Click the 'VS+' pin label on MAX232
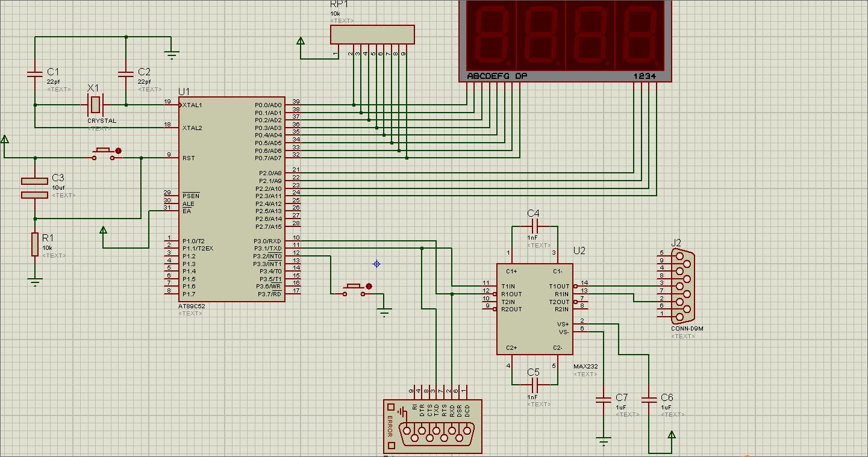The height and width of the screenshot is (457, 868). [563, 324]
